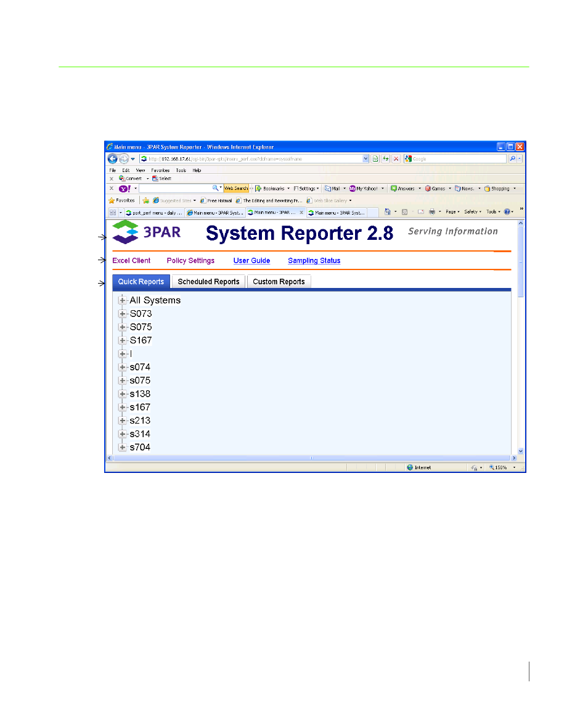Click the browser Back button
The width and height of the screenshot is (588, 706).
(113, 158)
